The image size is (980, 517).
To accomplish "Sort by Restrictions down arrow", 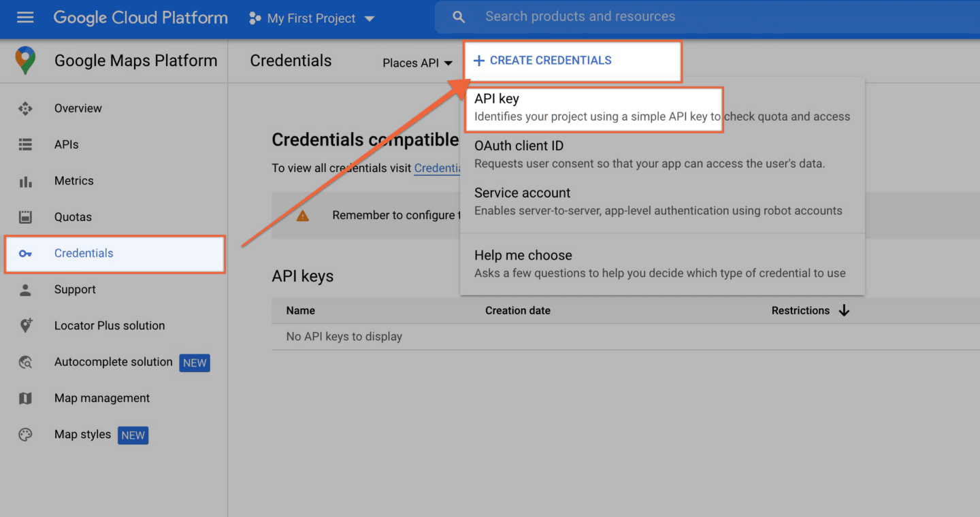I will tap(845, 310).
